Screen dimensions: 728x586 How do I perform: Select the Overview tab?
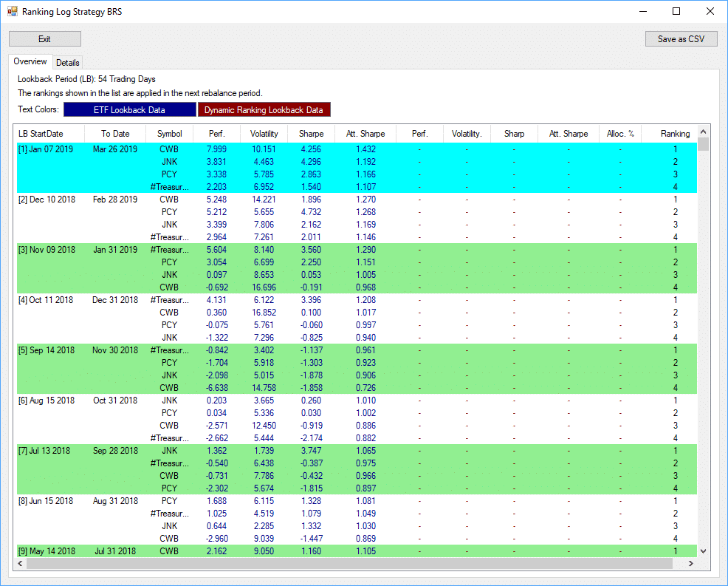click(x=30, y=61)
